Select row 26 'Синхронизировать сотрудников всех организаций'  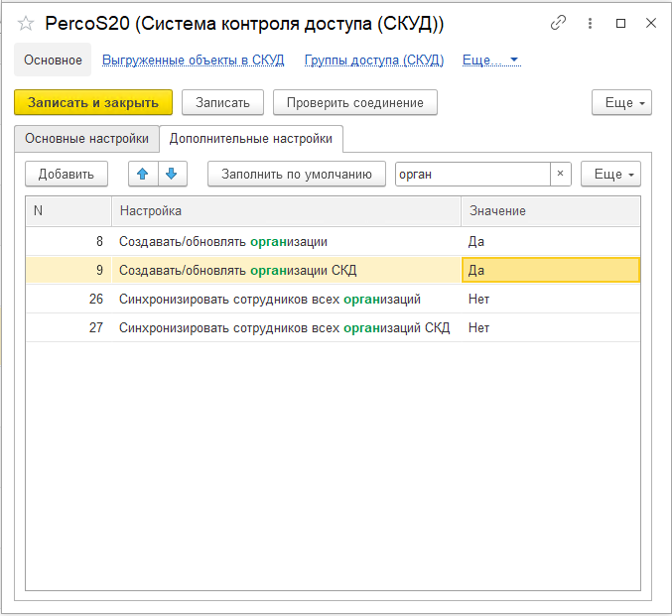tap(270, 299)
